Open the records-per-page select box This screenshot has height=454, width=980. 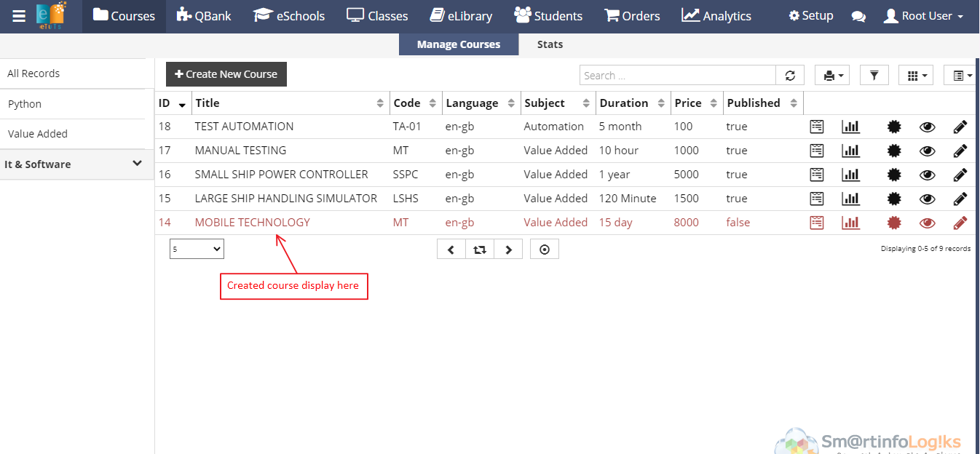(197, 250)
